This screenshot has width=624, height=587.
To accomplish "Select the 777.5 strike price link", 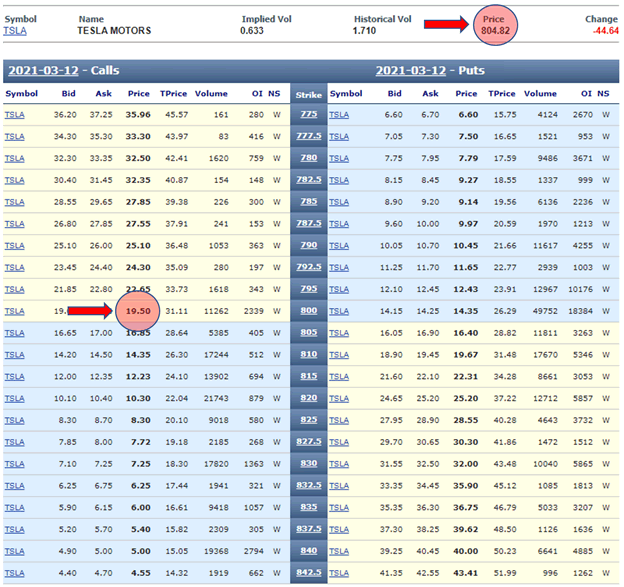I will click(308, 136).
